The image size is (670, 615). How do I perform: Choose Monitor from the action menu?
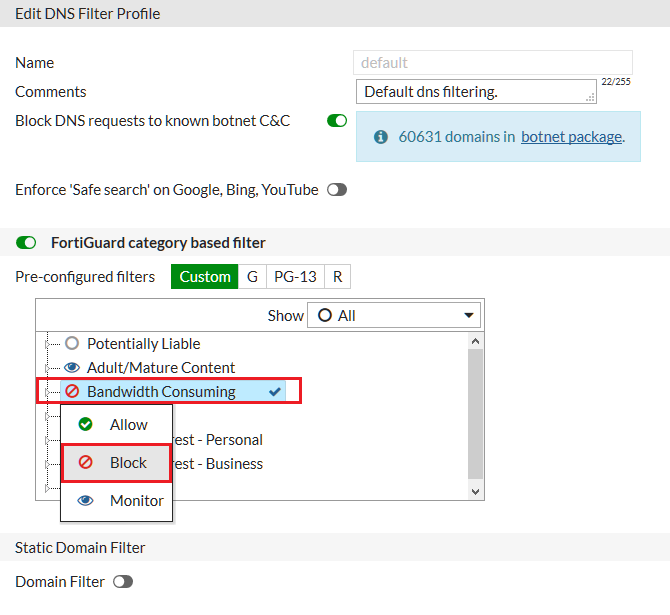tap(136, 500)
